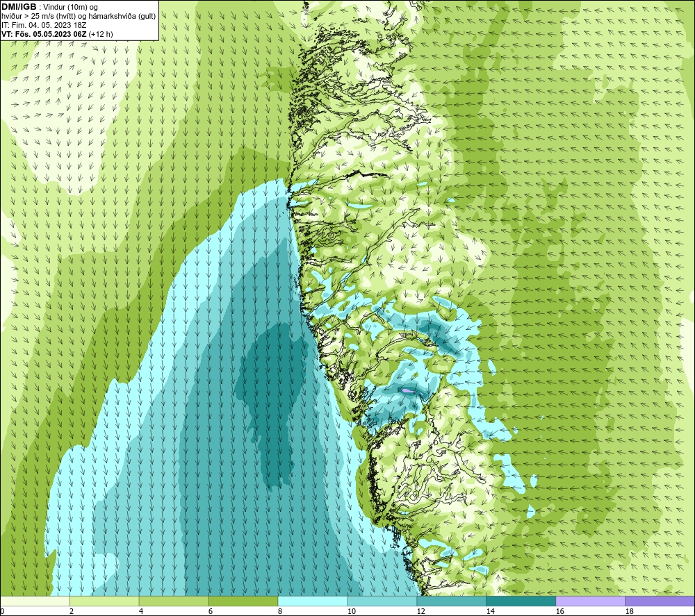Viewport: 695px width, 616px height.
Task: Click the 8–10 m/s light cyan swatch
Action: coord(313,601)
